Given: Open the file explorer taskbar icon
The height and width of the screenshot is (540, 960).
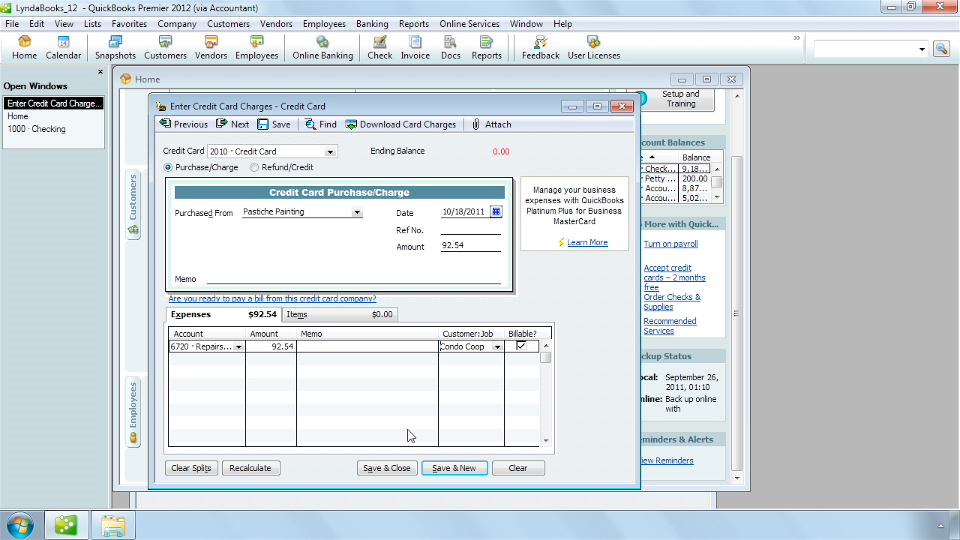Looking at the screenshot, I should pos(113,525).
